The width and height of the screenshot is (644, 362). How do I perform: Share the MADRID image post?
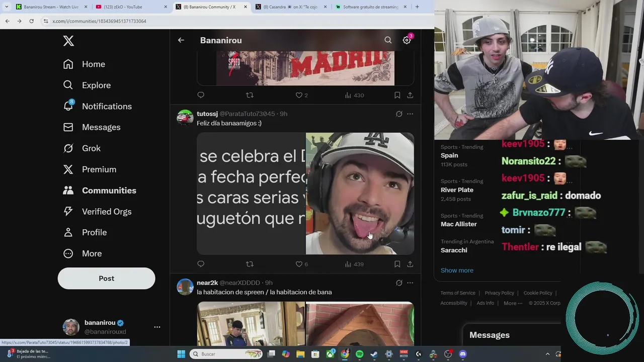410,95
